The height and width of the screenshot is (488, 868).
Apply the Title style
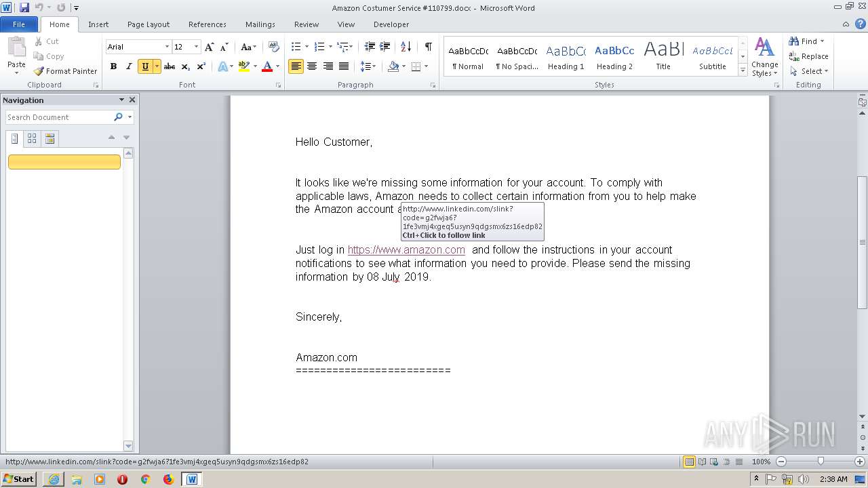click(663, 58)
